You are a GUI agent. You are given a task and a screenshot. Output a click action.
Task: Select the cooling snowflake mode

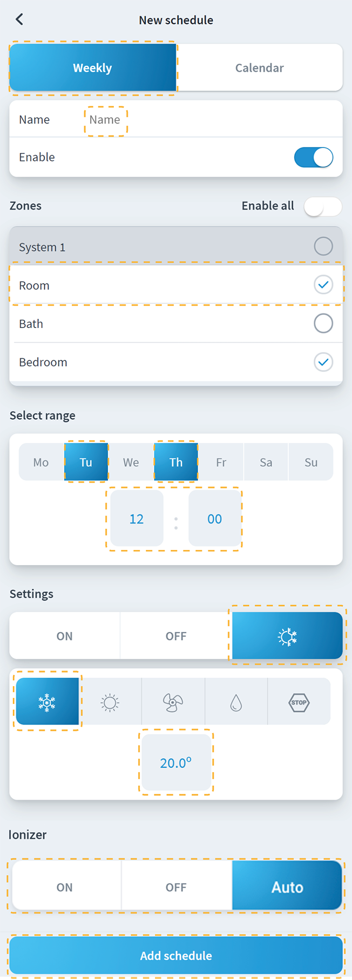tap(48, 702)
